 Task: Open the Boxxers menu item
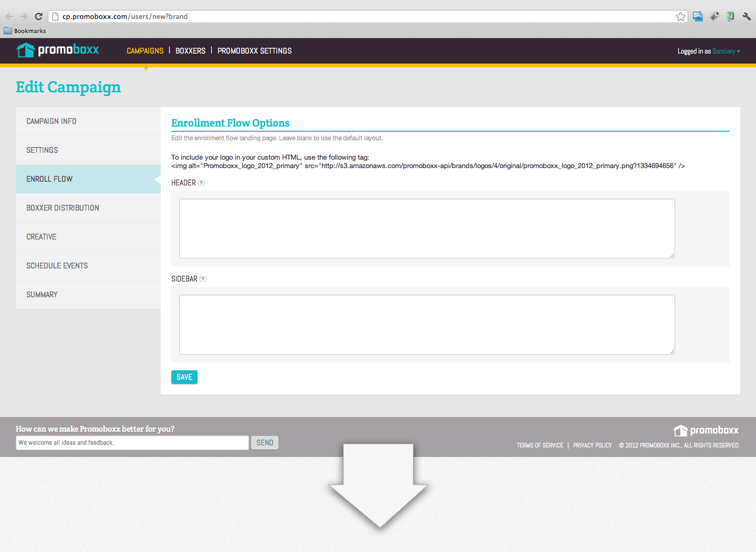tap(190, 51)
